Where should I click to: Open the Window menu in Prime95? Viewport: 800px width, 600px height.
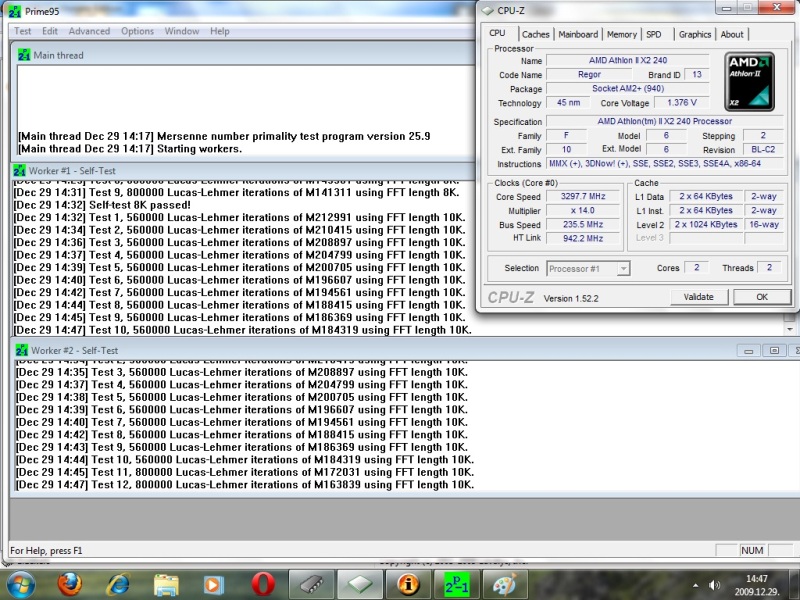coord(182,31)
